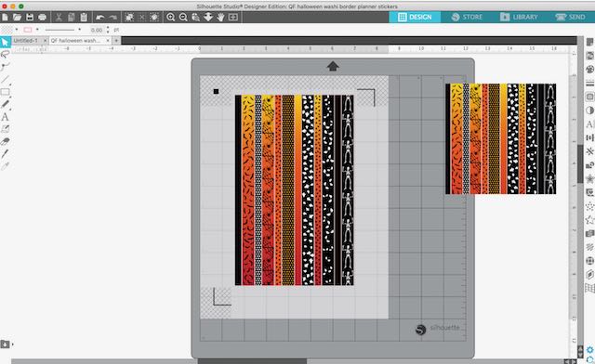The image size is (595, 364).
Task: Open the STORE tab
Action: (x=467, y=17)
